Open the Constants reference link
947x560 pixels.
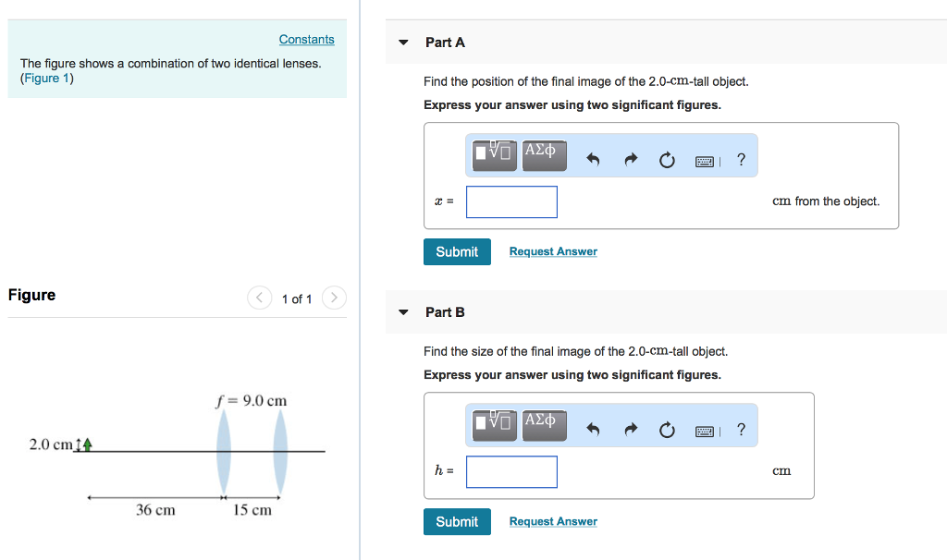click(306, 39)
